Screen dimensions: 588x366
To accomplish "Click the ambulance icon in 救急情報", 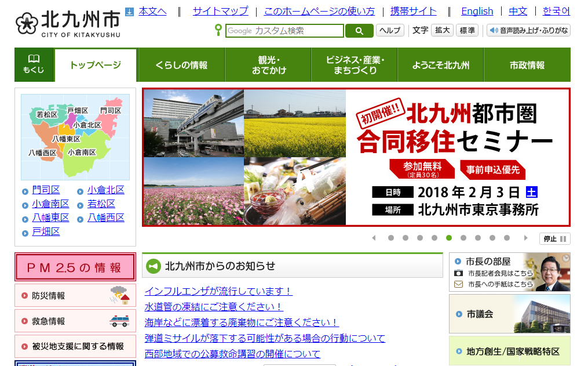I will [x=119, y=321].
